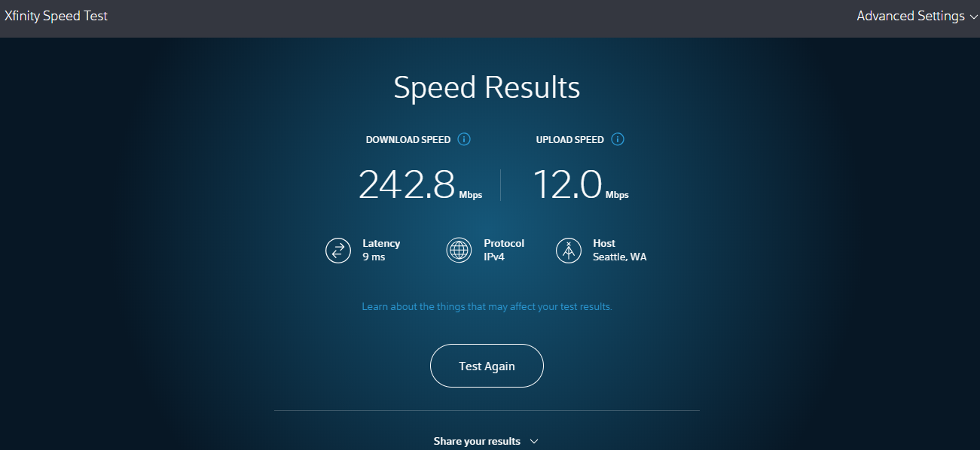Expand the Share your results chevron
The image size is (980, 450).
click(x=534, y=441)
